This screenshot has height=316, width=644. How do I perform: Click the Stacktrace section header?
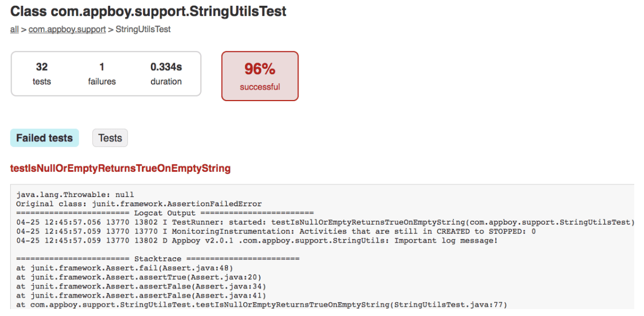point(158,259)
